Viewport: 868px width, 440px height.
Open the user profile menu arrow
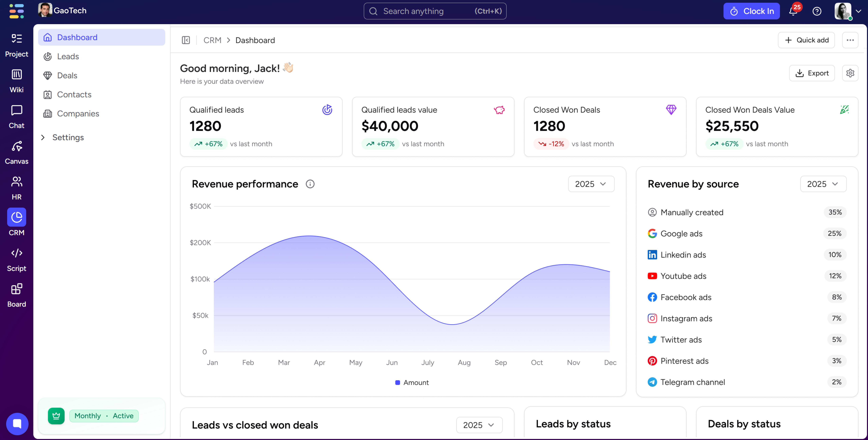(x=858, y=11)
